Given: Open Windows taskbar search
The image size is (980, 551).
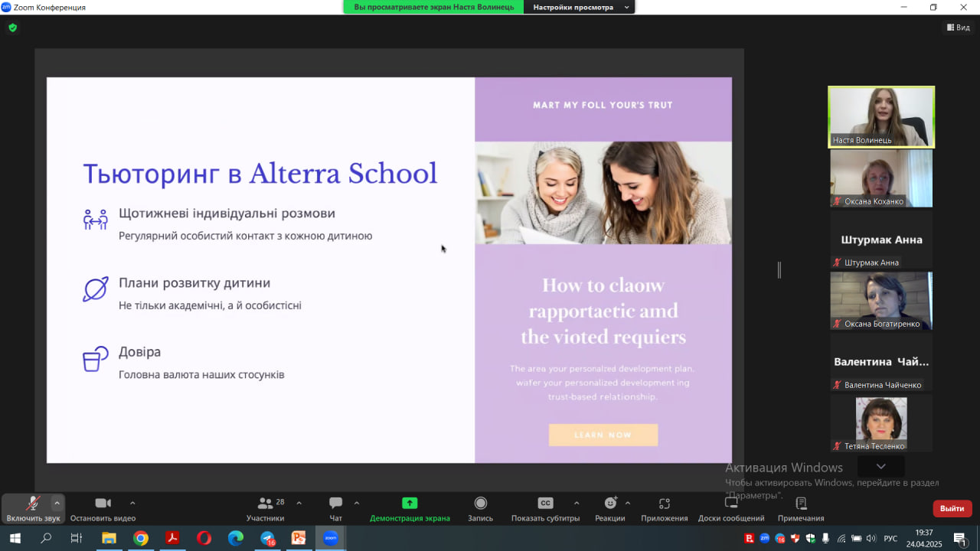Looking at the screenshot, I should click(x=46, y=538).
